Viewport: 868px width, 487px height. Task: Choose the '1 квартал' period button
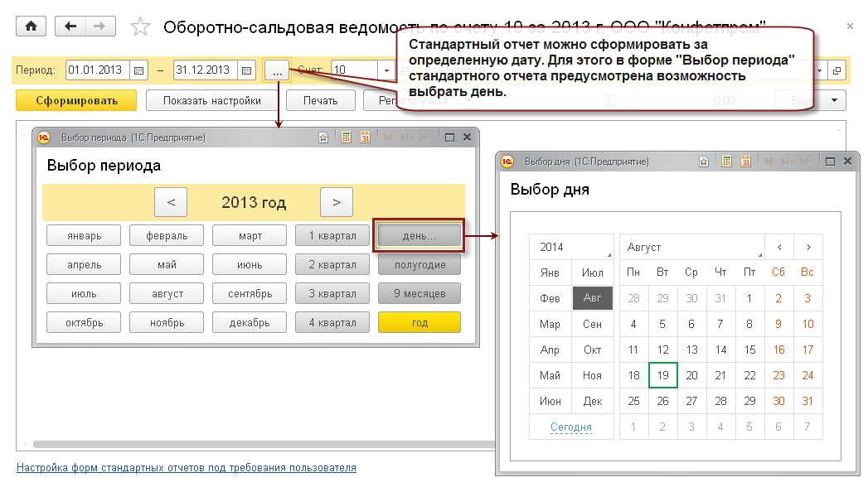point(332,236)
